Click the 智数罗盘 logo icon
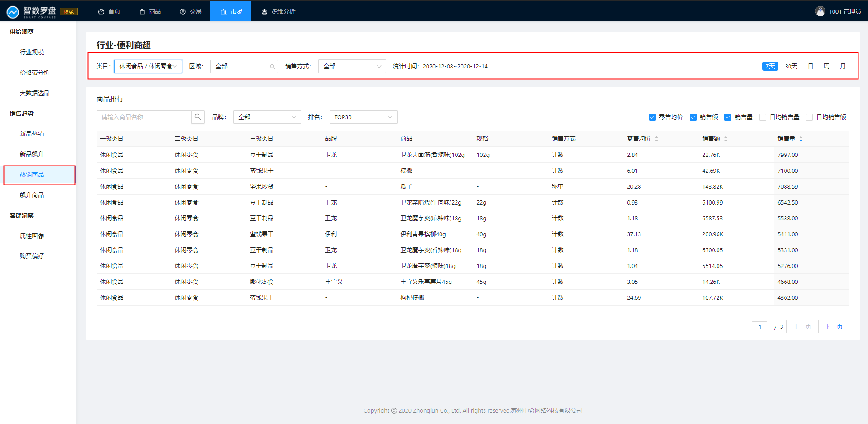The height and width of the screenshot is (424, 868). coord(13,12)
